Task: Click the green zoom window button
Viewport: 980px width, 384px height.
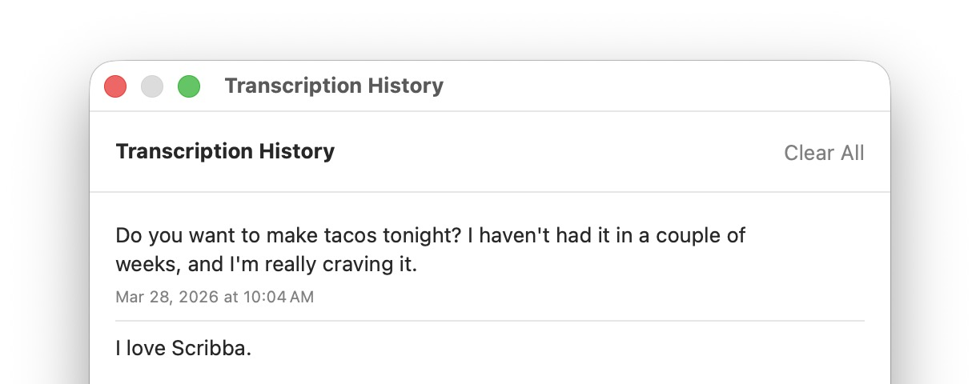Action: [189, 86]
